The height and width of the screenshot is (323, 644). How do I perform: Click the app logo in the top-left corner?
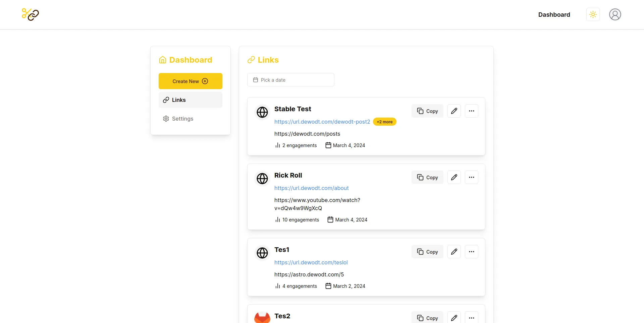30,14
